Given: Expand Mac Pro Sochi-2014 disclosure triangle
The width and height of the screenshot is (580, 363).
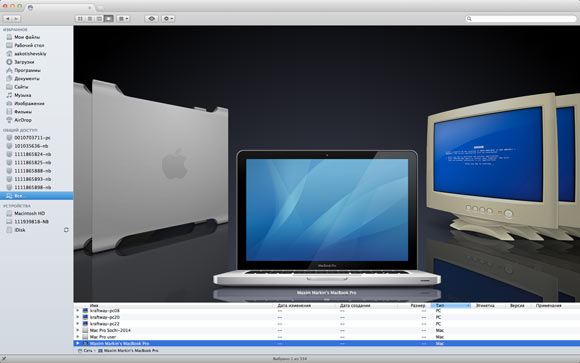Looking at the screenshot, I should click(x=78, y=330).
